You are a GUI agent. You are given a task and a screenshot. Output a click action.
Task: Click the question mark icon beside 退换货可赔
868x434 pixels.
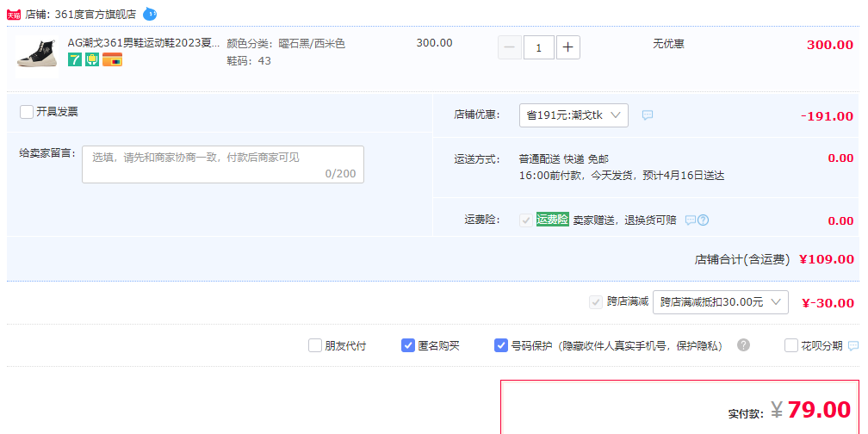pyautogui.click(x=703, y=220)
